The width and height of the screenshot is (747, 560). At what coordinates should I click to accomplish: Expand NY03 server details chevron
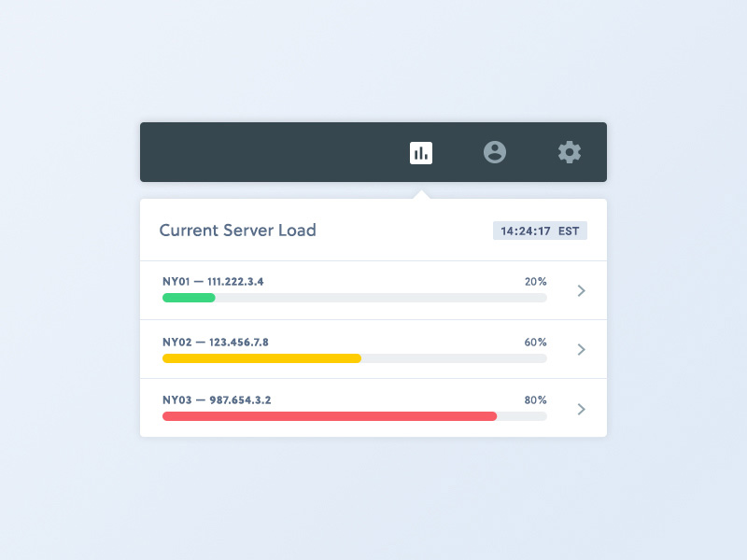click(581, 409)
